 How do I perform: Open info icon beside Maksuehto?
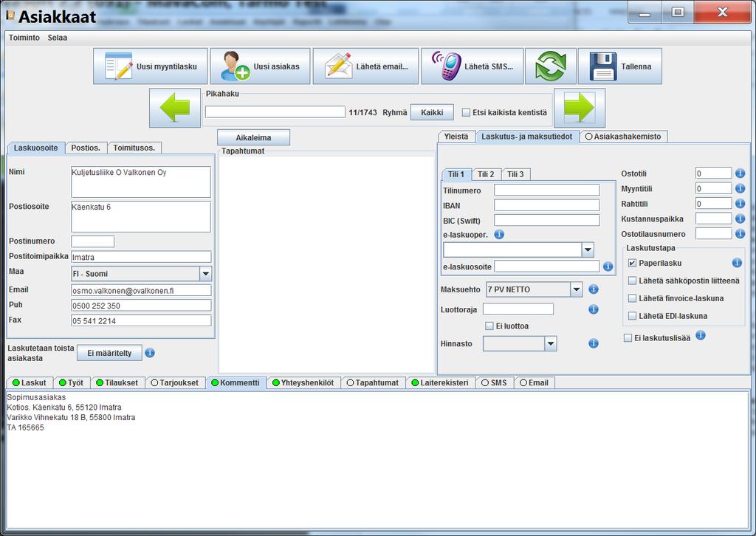point(594,289)
